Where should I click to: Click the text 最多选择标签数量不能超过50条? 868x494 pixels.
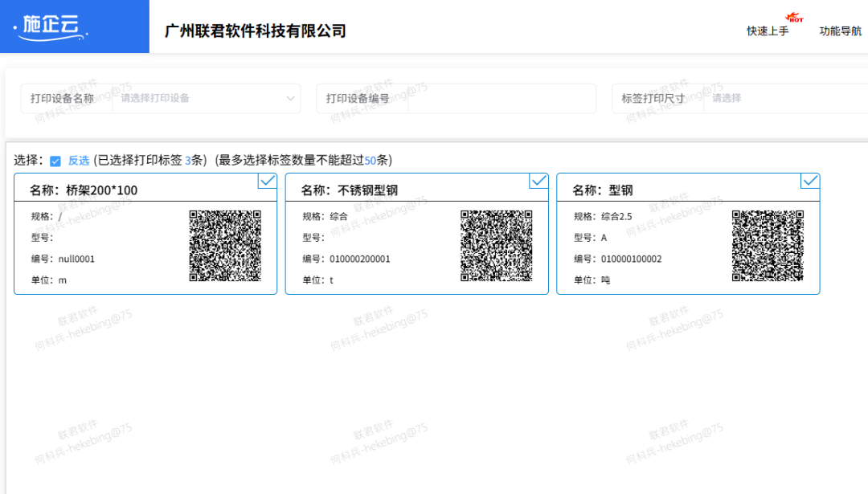303,161
